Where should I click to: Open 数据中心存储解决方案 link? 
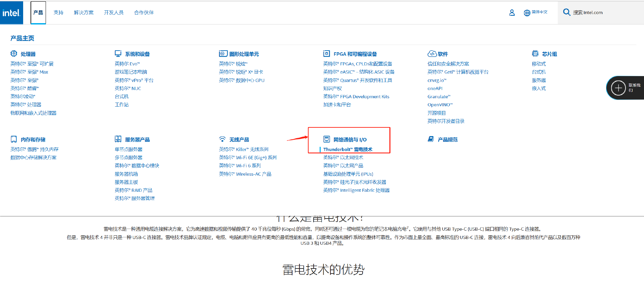pyautogui.click(x=33, y=157)
